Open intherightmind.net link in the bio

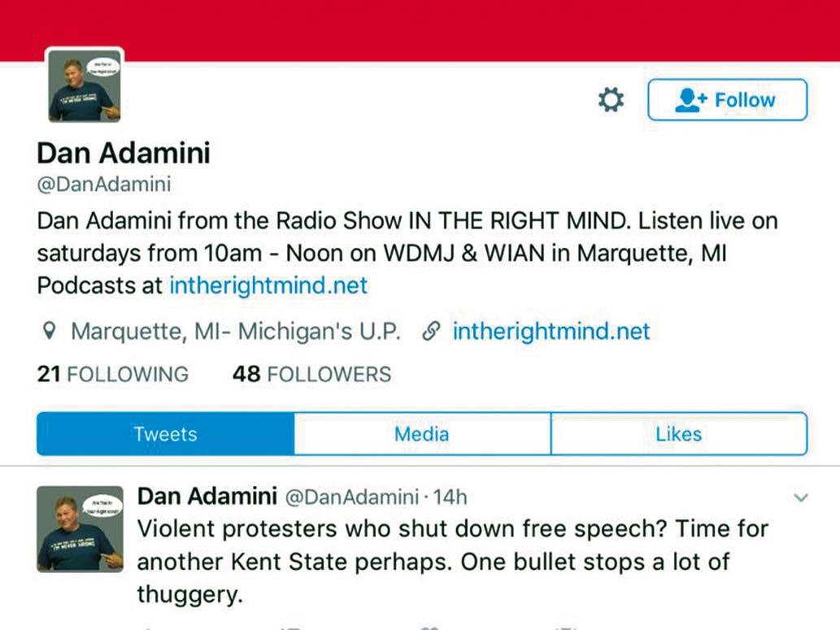(x=268, y=285)
